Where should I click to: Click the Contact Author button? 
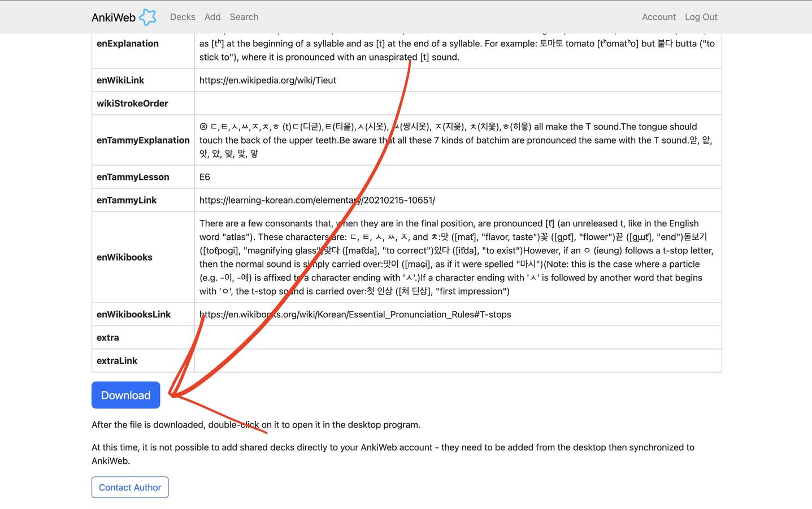click(130, 488)
